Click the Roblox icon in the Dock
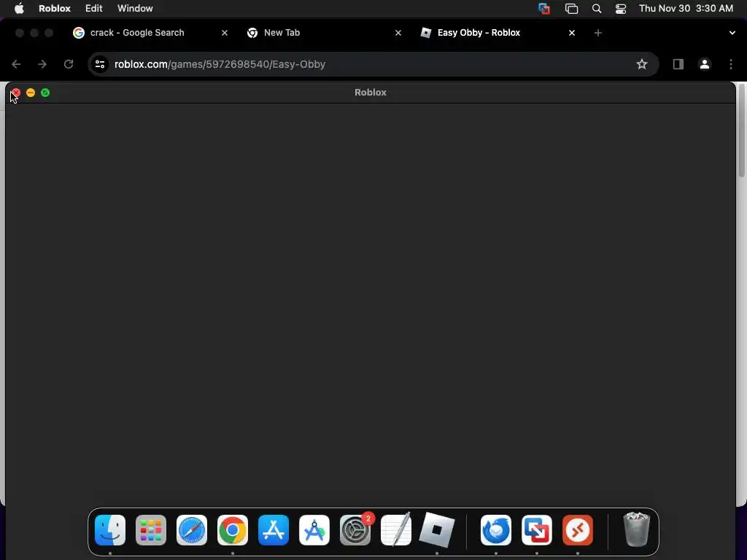 point(437,530)
